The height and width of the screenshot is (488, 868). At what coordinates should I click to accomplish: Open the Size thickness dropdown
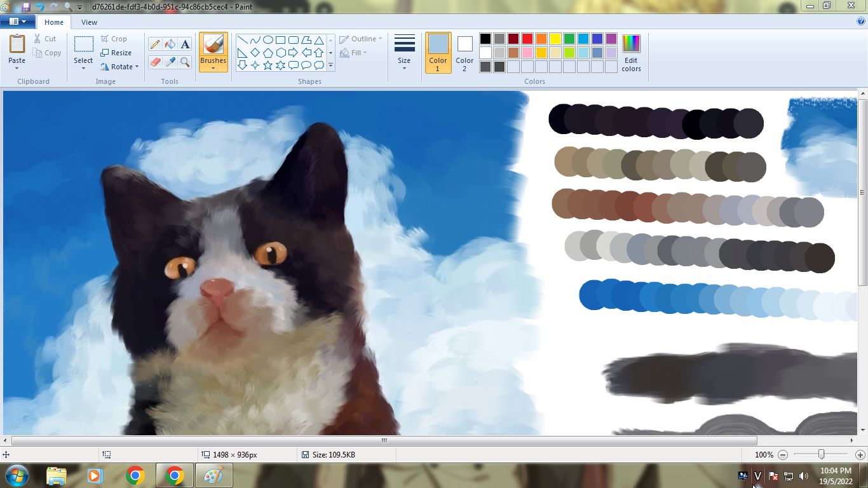point(404,52)
